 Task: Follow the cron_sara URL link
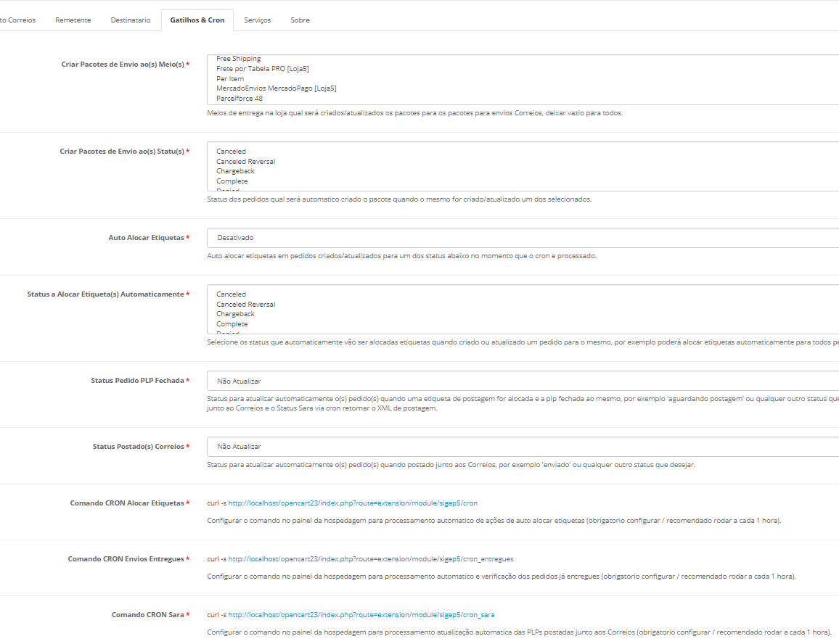(x=361, y=615)
